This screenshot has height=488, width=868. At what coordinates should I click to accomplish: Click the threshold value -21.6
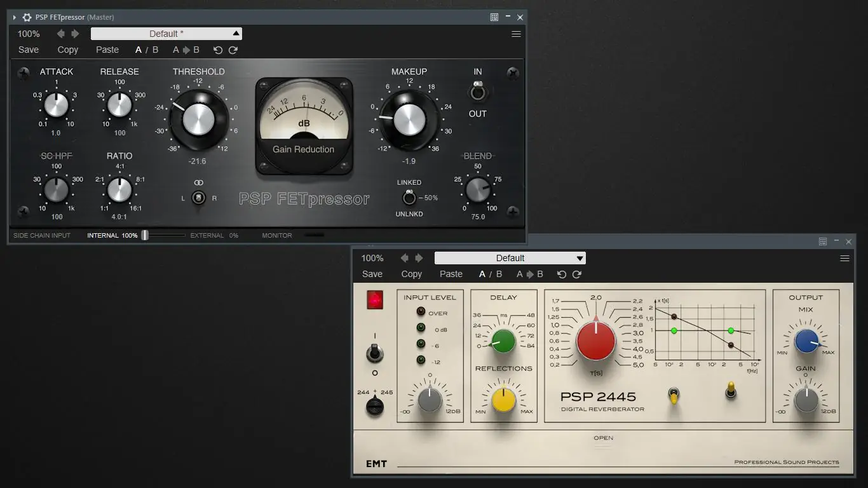(x=198, y=161)
